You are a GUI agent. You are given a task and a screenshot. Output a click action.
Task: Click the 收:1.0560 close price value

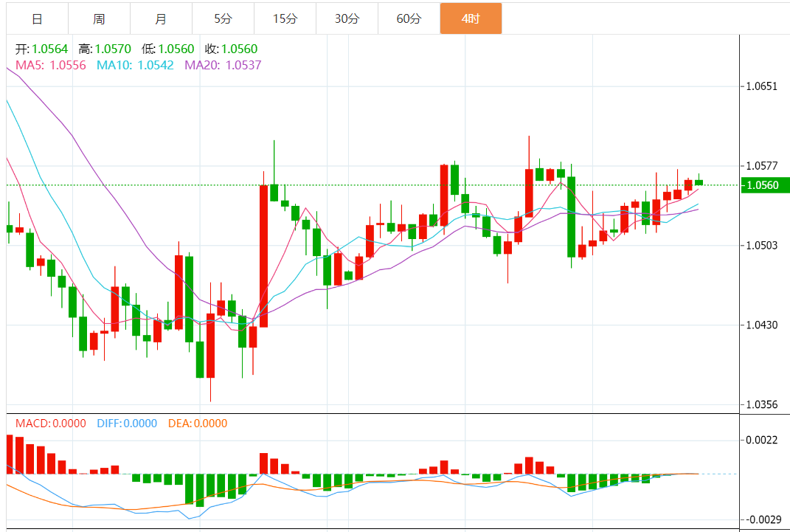coord(232,49)
